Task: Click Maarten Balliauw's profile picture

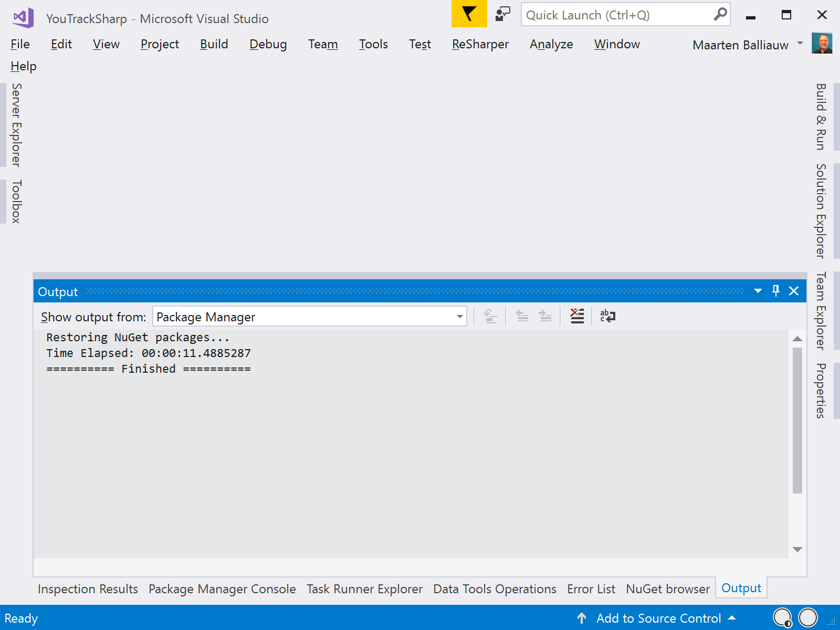Action: (822, 44)
